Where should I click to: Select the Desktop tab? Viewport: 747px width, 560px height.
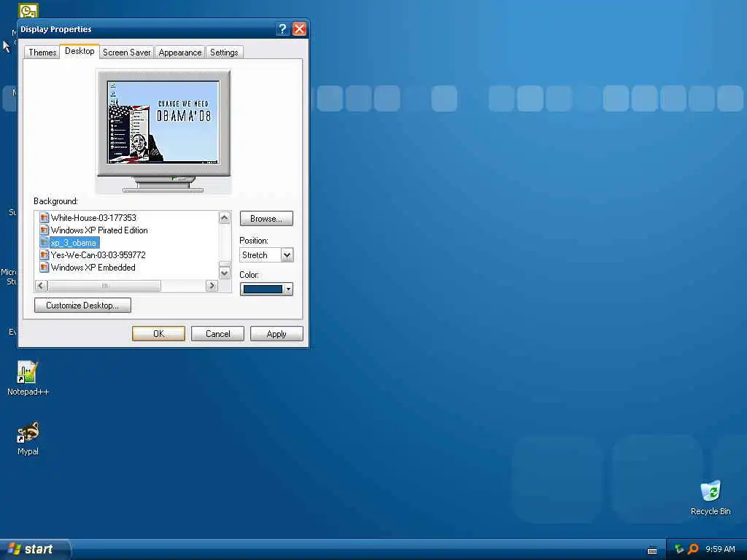click(x=80, y=51)
